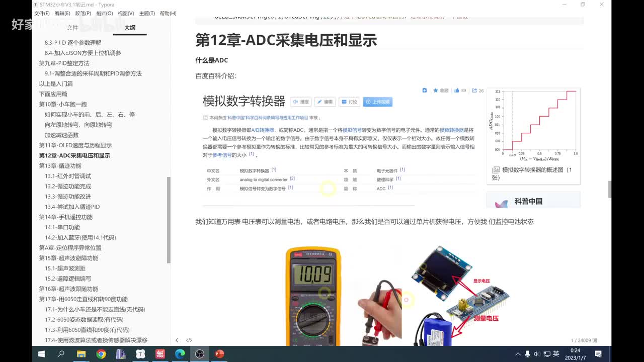Open PowerPoint from the taskbar
Image resolution: width=644 pixels, height=362 pixels.
(x=219, y=354)
